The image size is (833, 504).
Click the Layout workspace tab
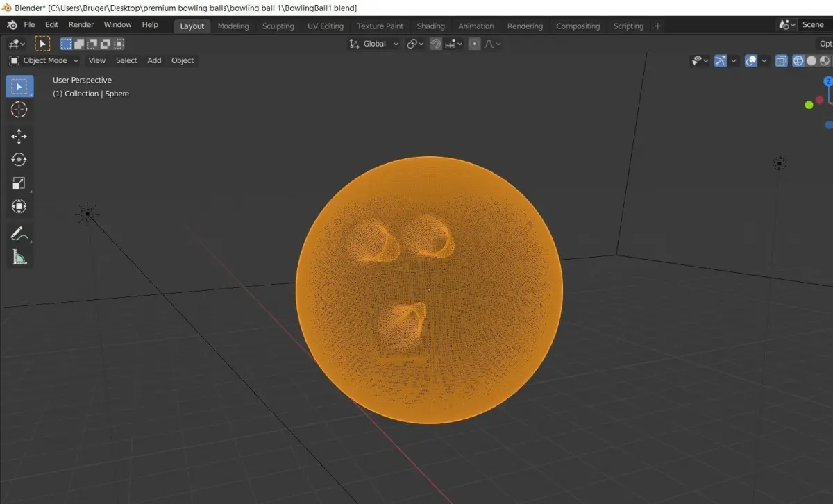coord(192,26)
